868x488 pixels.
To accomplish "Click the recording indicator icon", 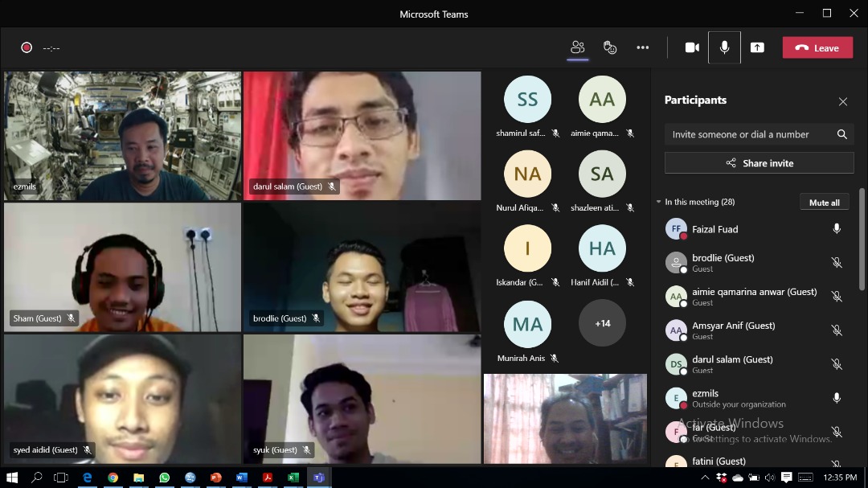I will (27, 47).
